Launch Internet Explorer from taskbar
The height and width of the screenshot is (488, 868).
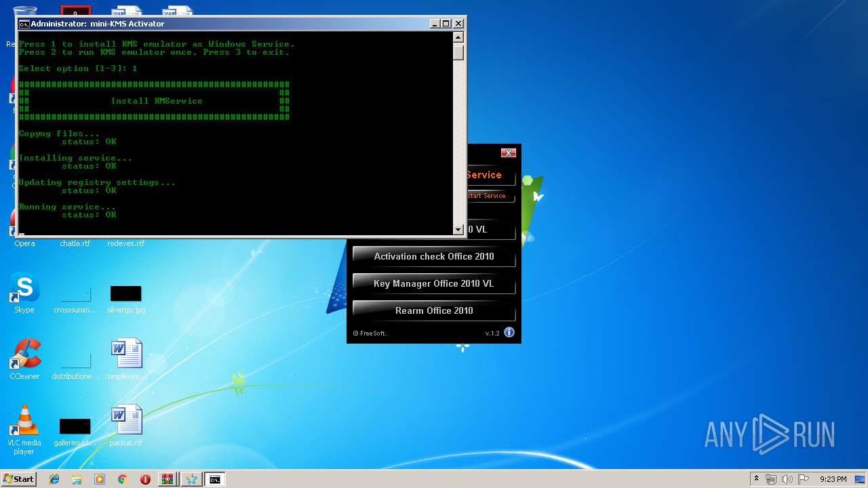[54, 479]
